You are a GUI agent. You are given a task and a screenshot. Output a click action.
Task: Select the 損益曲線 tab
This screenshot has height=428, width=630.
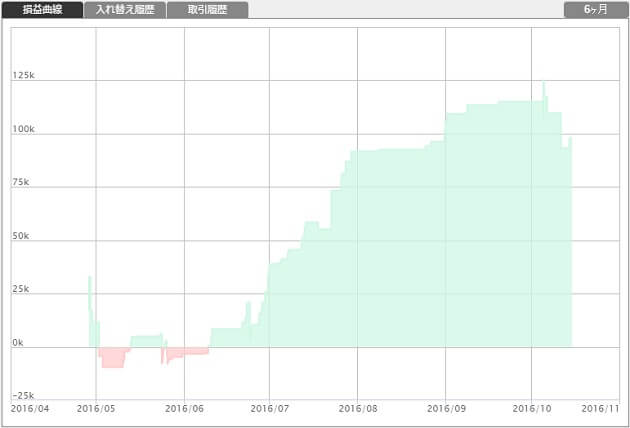(x=42, y=10)
